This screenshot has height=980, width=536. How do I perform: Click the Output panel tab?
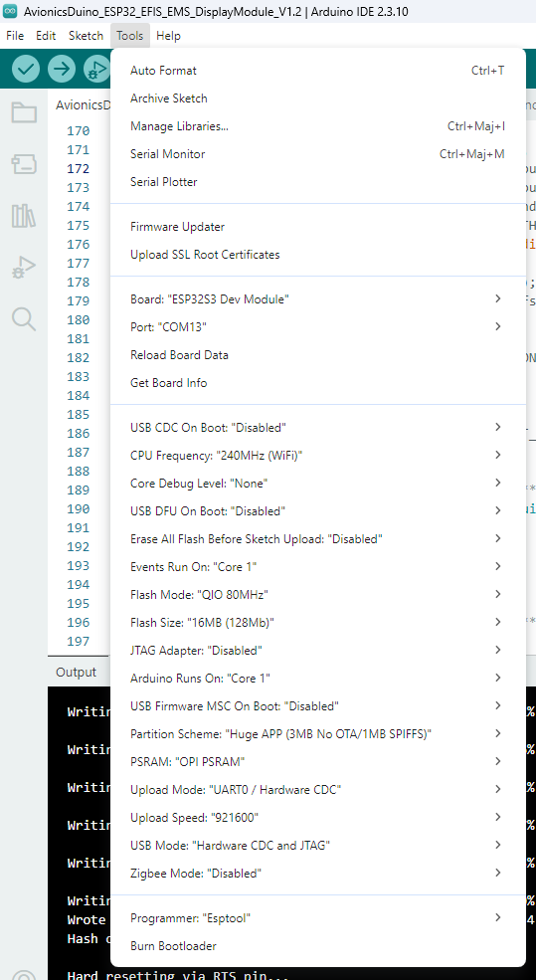77,672
